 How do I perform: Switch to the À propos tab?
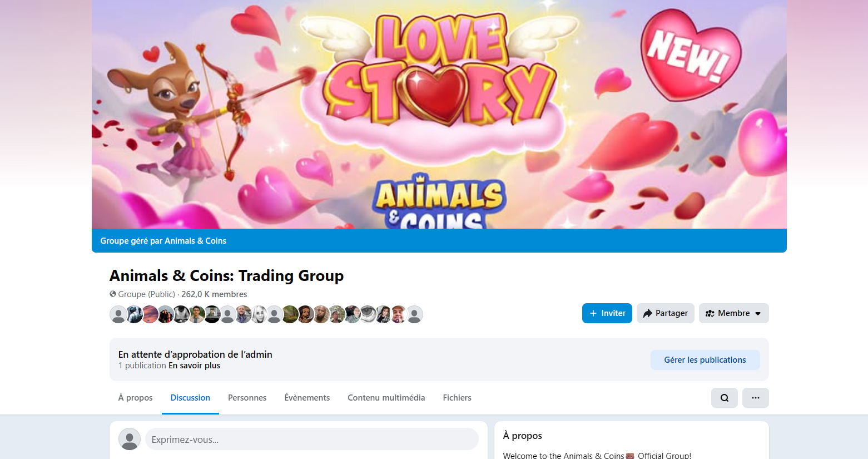click(x=135, y=398)
